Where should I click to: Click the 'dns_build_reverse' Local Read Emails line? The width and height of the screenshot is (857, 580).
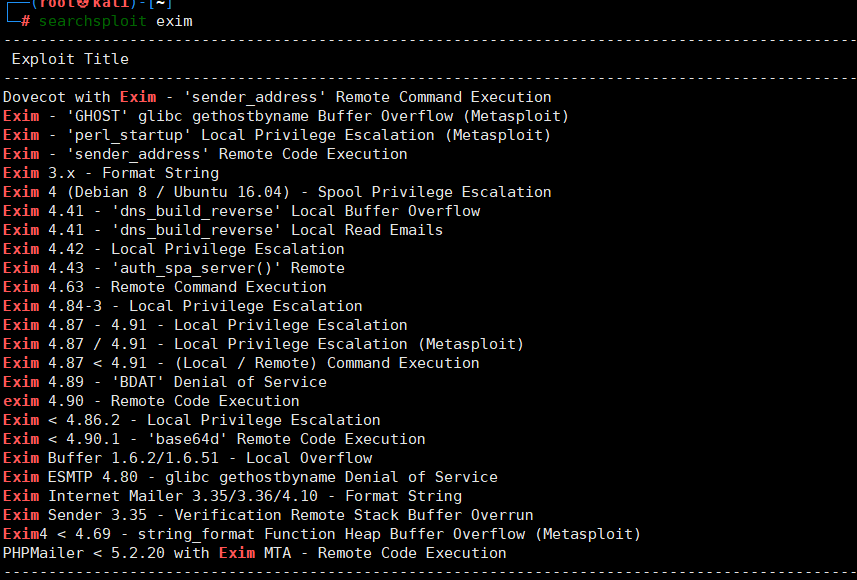[x=223, y=230]
